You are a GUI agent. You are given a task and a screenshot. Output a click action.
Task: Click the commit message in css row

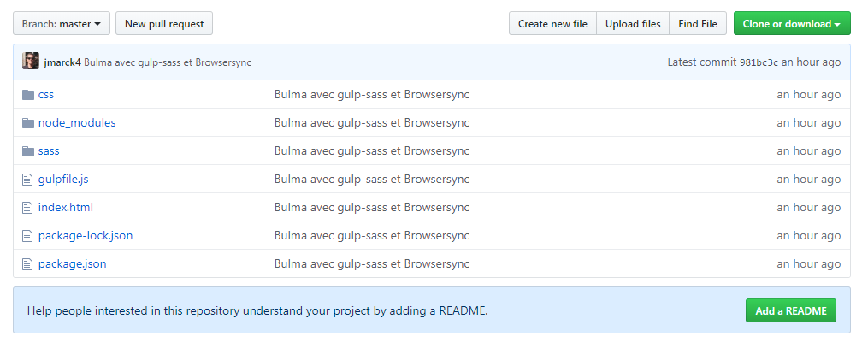(371, 95)
